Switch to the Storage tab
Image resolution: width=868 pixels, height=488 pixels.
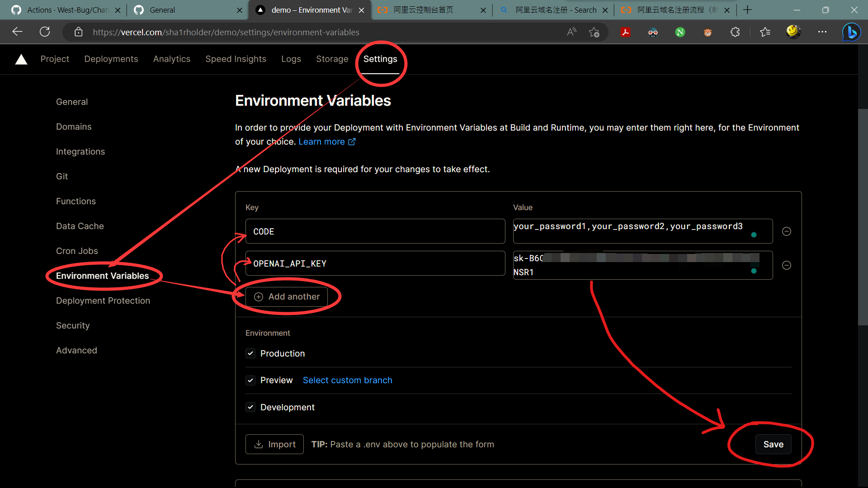[x=332, y=59]
